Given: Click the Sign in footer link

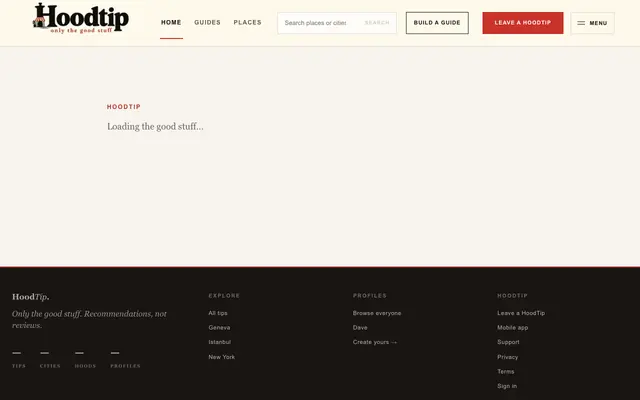Looking at the screenshot, I should 507,386.
